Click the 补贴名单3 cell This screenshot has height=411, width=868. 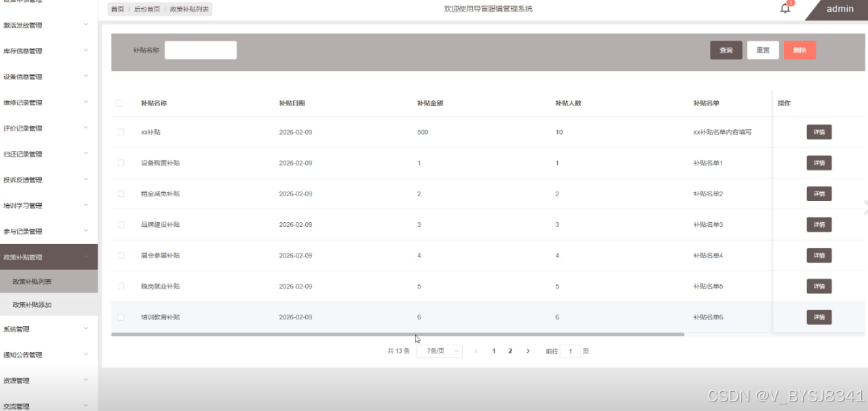coord(709,224)
